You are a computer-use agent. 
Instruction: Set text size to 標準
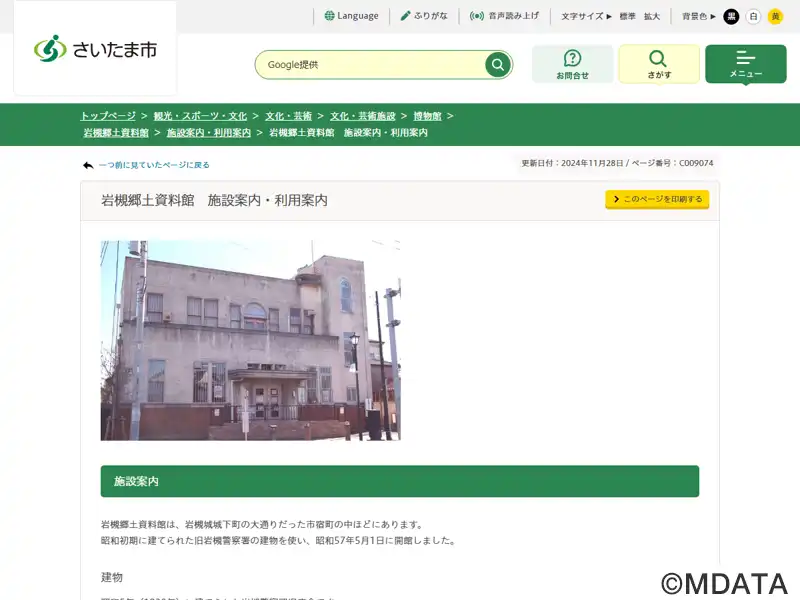click(x=627, y=16)
